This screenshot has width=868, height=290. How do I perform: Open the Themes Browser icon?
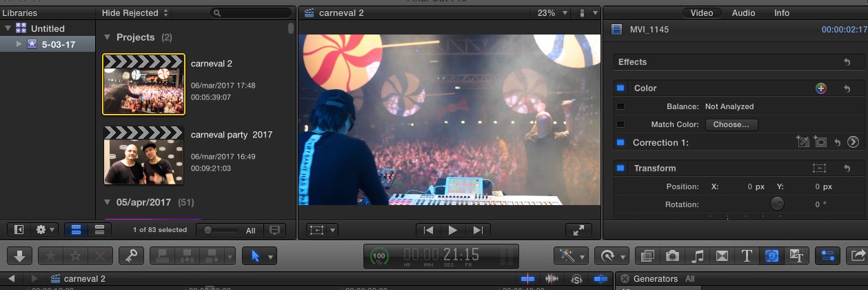coord(796,256)
